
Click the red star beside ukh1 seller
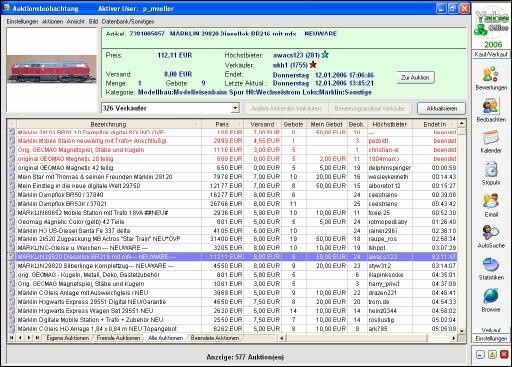(x=313, y=64)
